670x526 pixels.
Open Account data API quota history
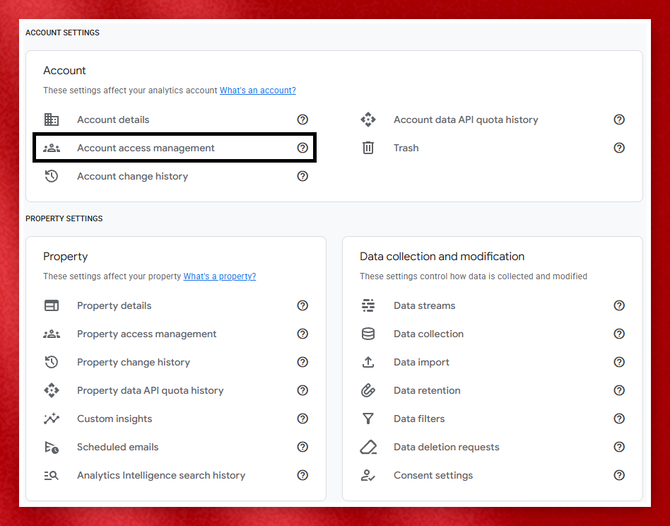coord(466,120)
